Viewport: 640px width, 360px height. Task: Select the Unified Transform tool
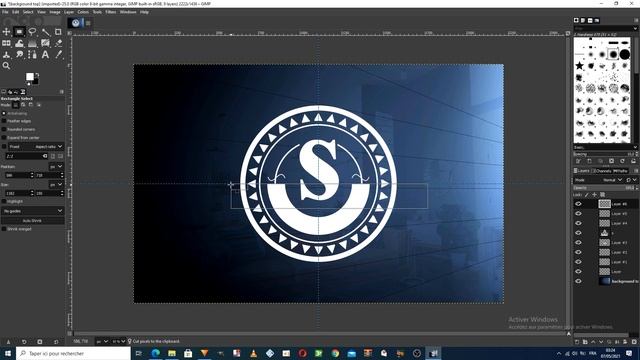point(6,43)
